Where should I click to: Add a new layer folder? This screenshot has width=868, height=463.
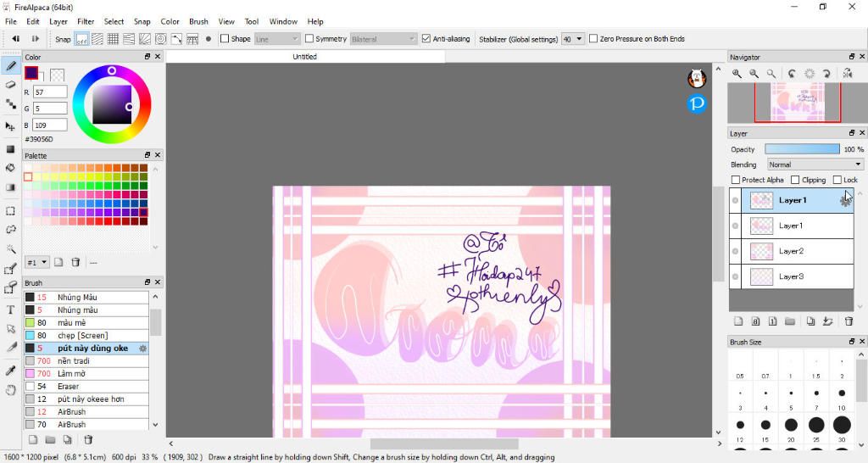[x=790, y=321]
